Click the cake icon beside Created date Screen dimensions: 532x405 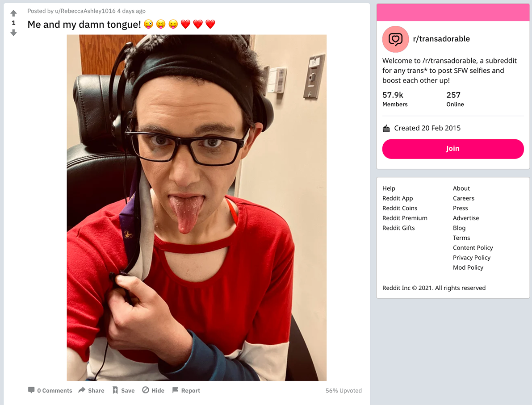386,128
